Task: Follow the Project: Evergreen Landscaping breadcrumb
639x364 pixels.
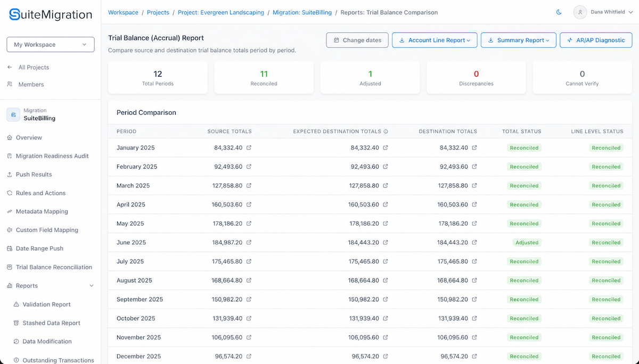Action: [x=221, y=12]
